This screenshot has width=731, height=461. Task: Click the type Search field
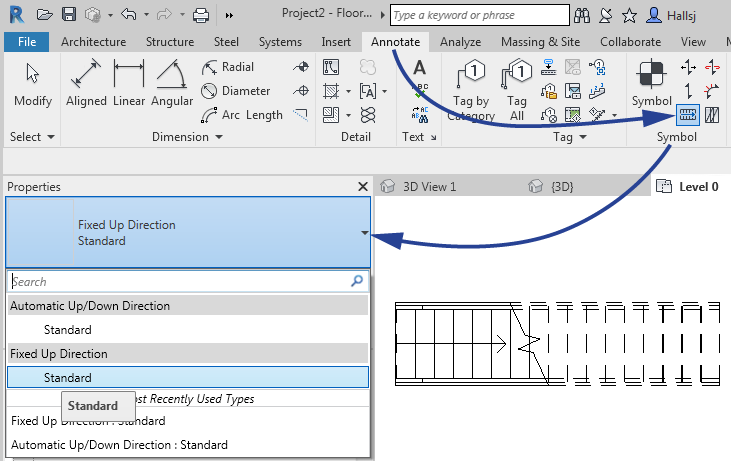coord(180,282)
